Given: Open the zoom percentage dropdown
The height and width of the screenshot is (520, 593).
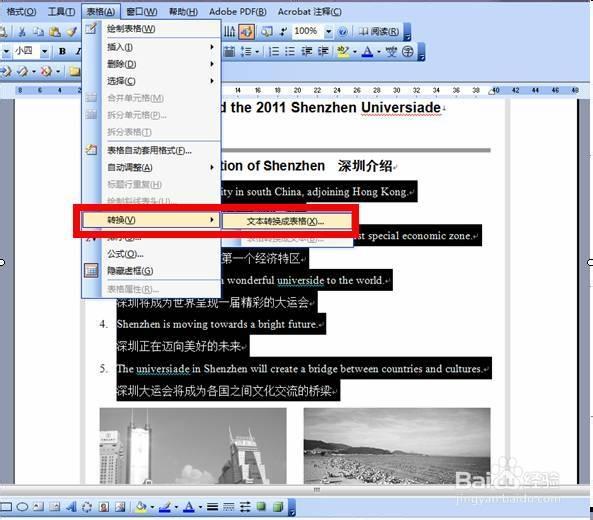Looking at the screenshot, I should point(328,32).
